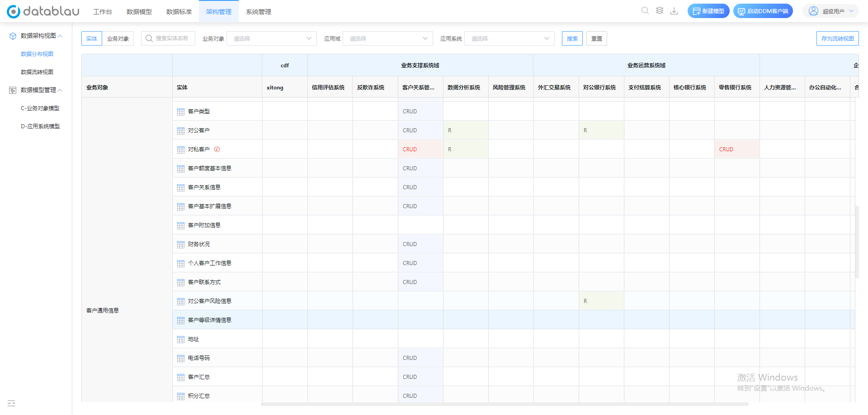The width and height of the screenshot is (868, 415).
Task: Open the 系统管理 menu
Action: click(259, 12)
